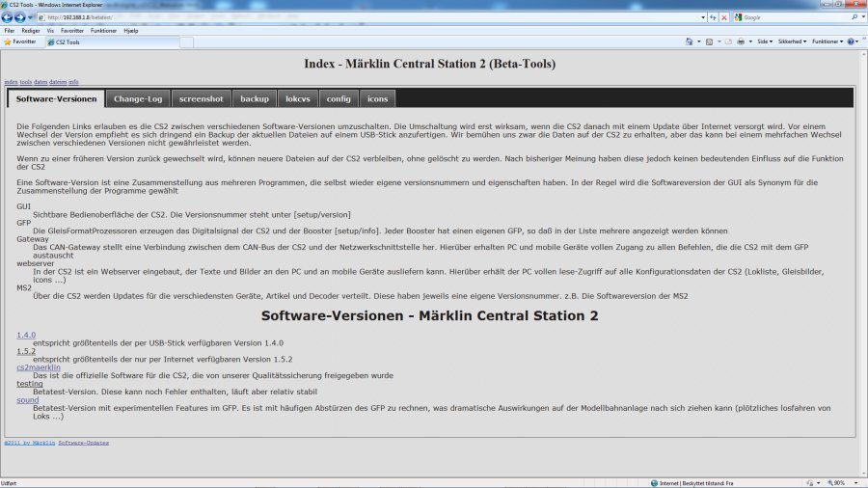Go back with the browser Back arrow
868x488 pixels.
(7, 17)
